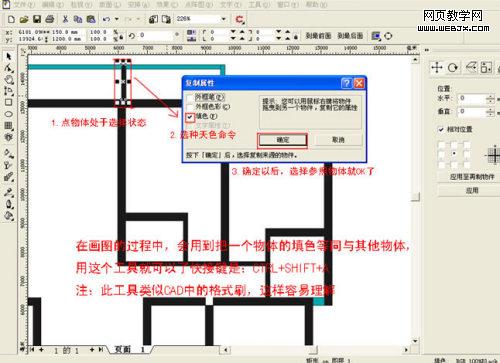Click the 应用 button in docker
500x363 pixels.
pyautogui.click(x=472, y=191)
